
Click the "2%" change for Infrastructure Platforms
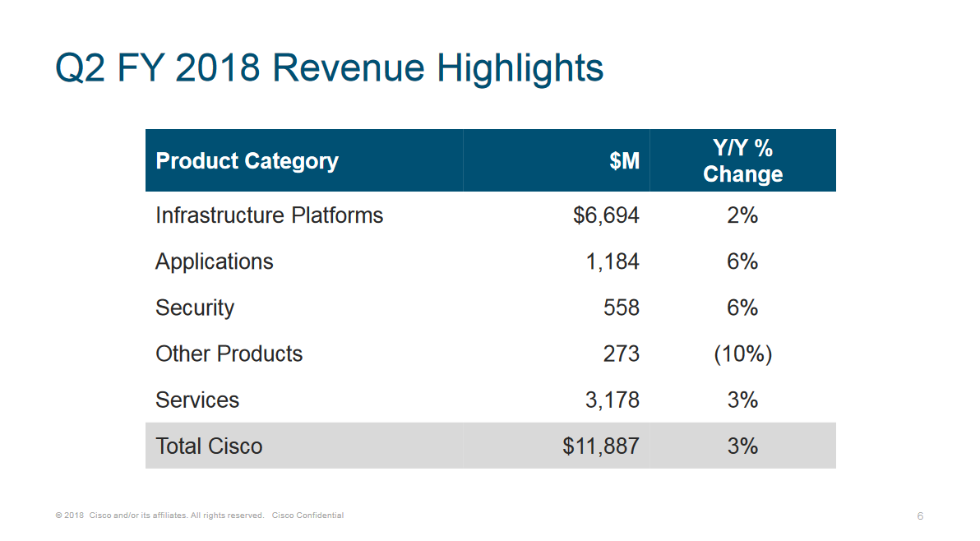742,215
